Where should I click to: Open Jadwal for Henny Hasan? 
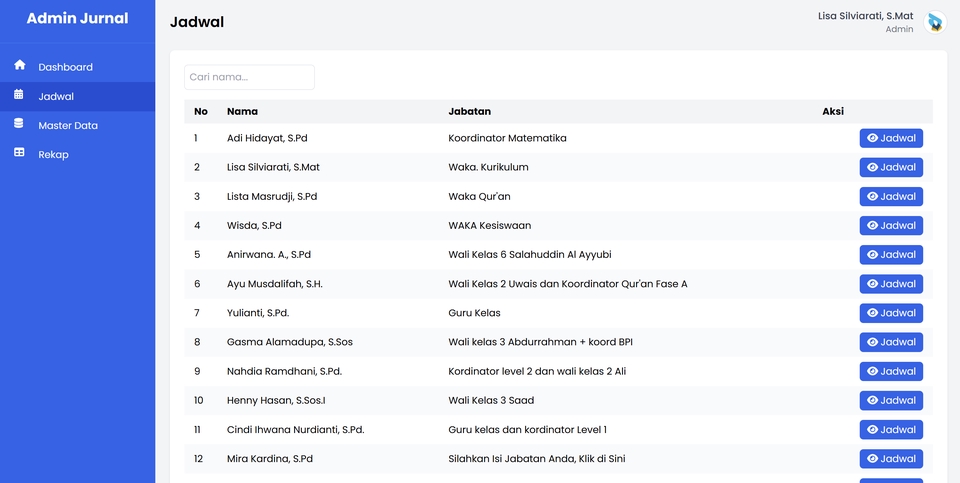pos(891,401)
